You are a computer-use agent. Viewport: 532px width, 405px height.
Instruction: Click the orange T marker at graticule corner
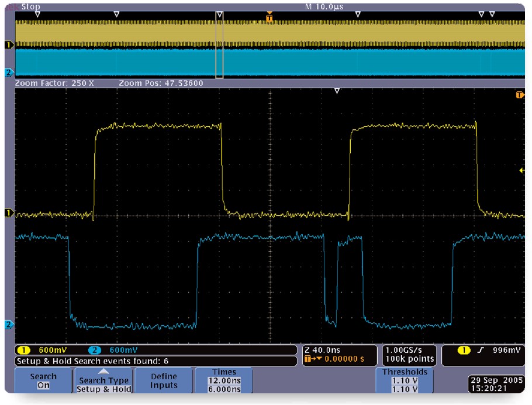519,95
